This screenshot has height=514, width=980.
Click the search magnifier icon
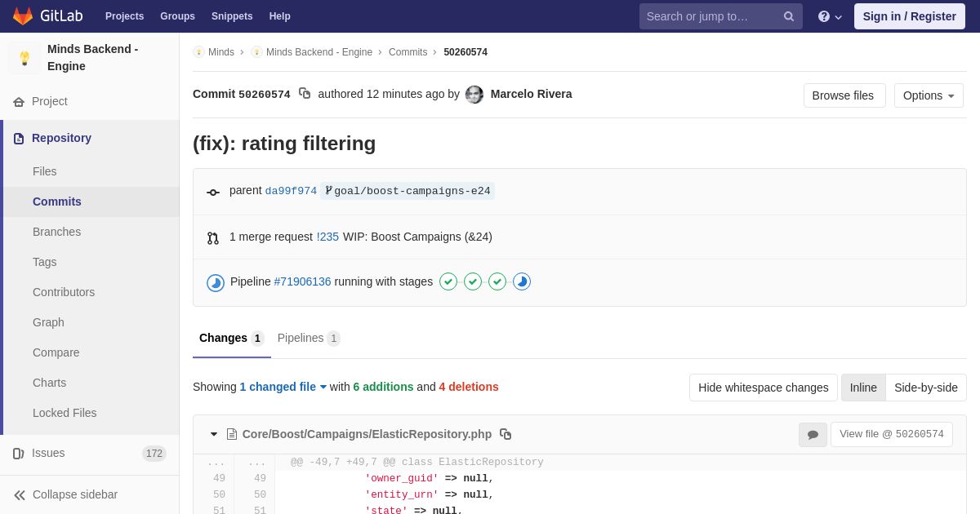[x=789, y=16]
